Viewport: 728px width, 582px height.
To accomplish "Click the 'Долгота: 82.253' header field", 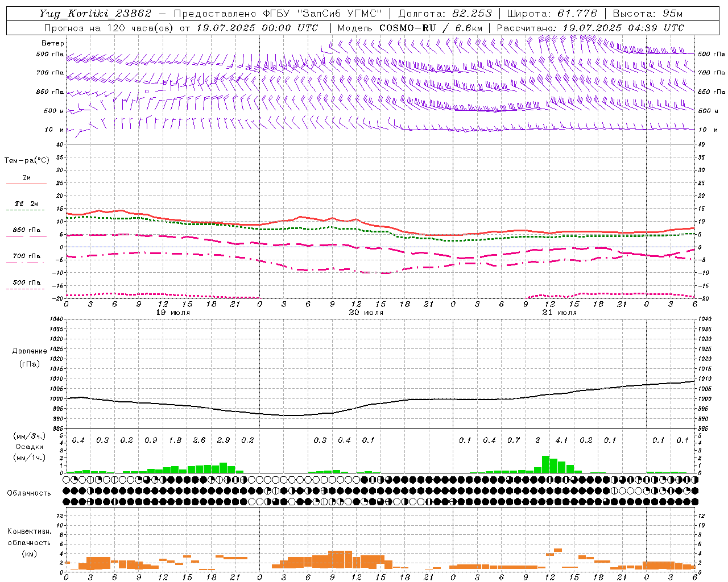I will 446,14.
